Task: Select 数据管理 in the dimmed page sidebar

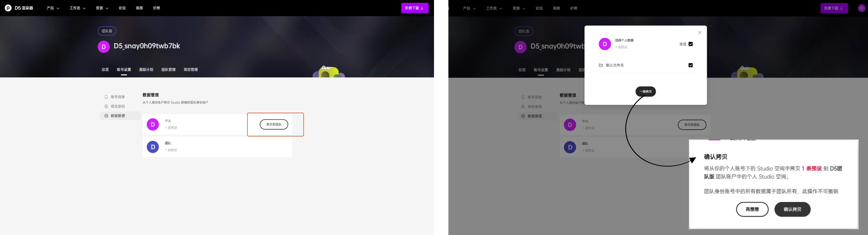Action: (537, 116)
